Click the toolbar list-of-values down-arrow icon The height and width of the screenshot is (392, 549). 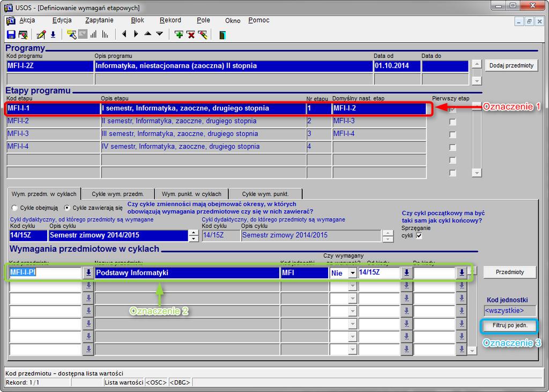coord(53,35)
